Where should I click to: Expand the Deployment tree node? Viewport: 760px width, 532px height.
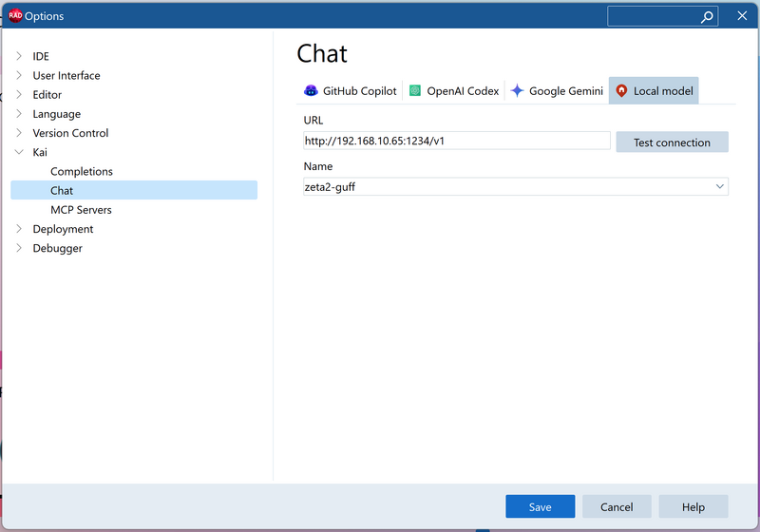(18, 229)
